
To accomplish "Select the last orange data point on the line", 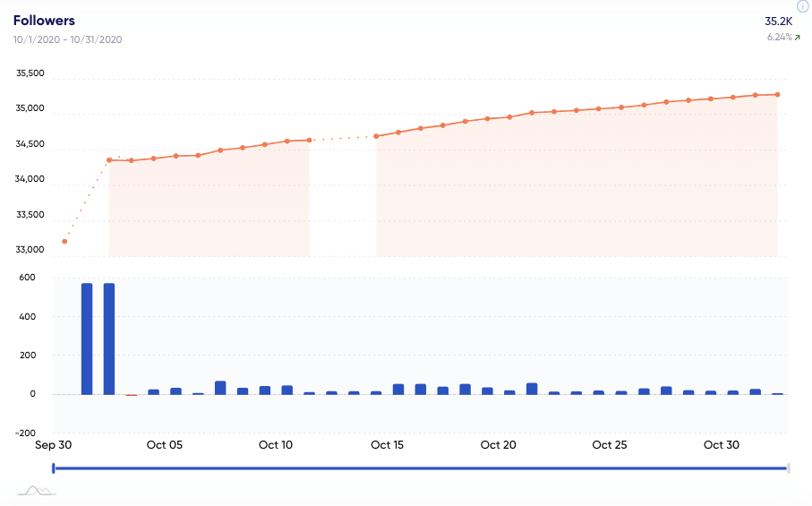I will [x=777, y=94].
